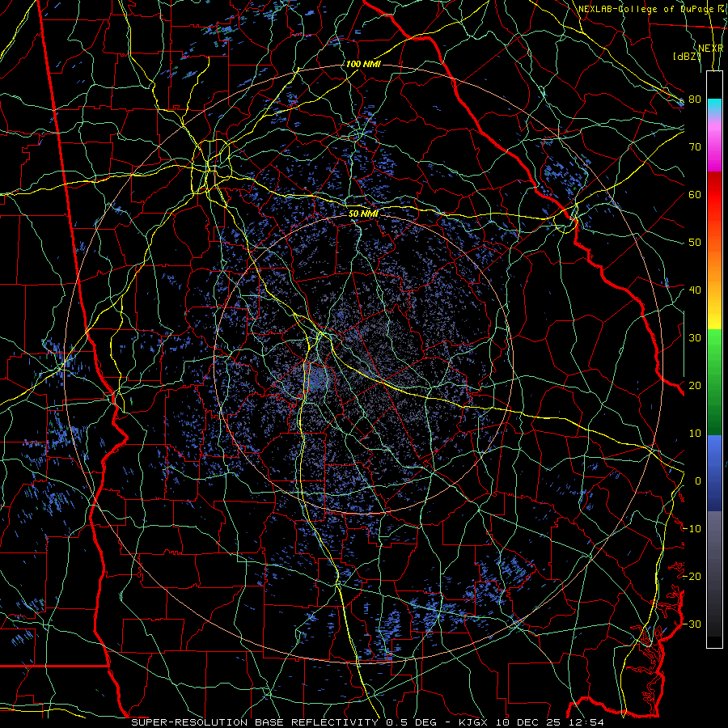The height and width of the screenshot is (728, 728).
Task: Select the 20 value on dBZ scale
Action: coord(695,385)
